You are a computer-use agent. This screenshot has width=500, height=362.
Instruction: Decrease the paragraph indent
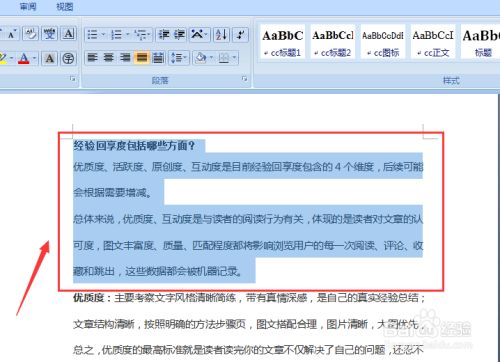pos(164,35)
